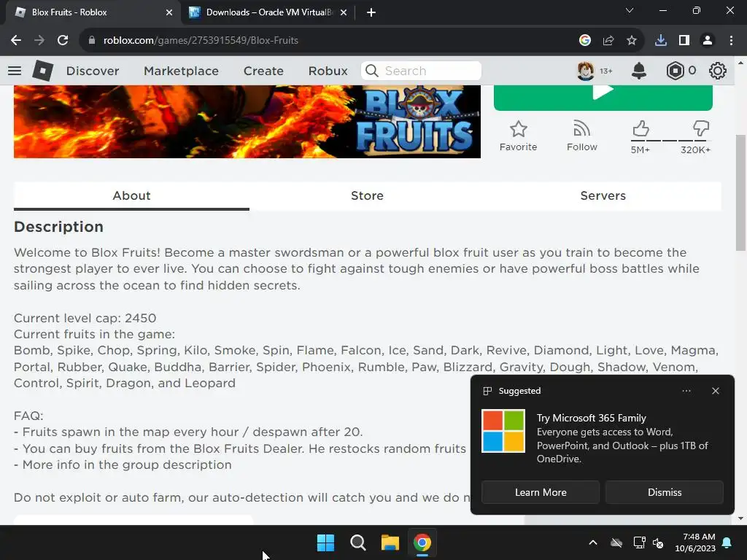Open Roblox notifications bell

[639, 71]
